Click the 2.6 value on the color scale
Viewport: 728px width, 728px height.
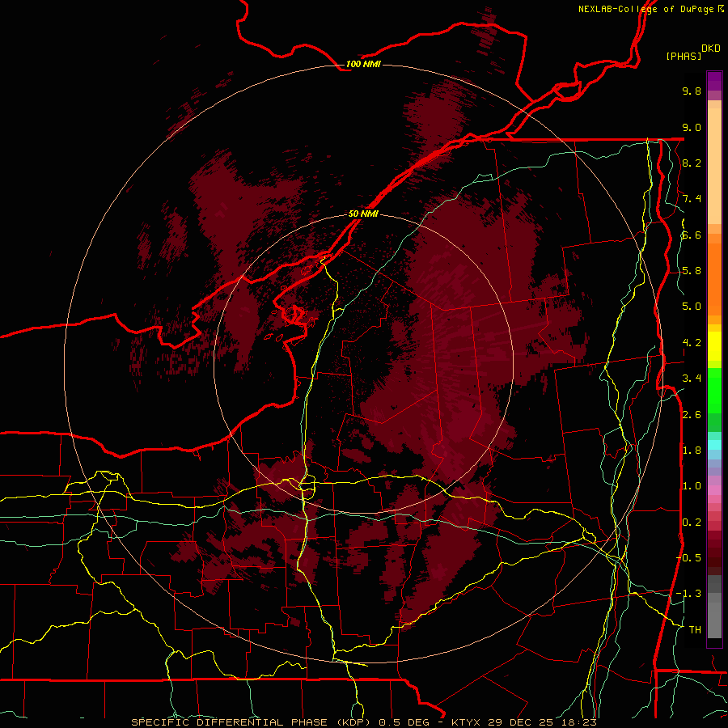tap(692, 415)
